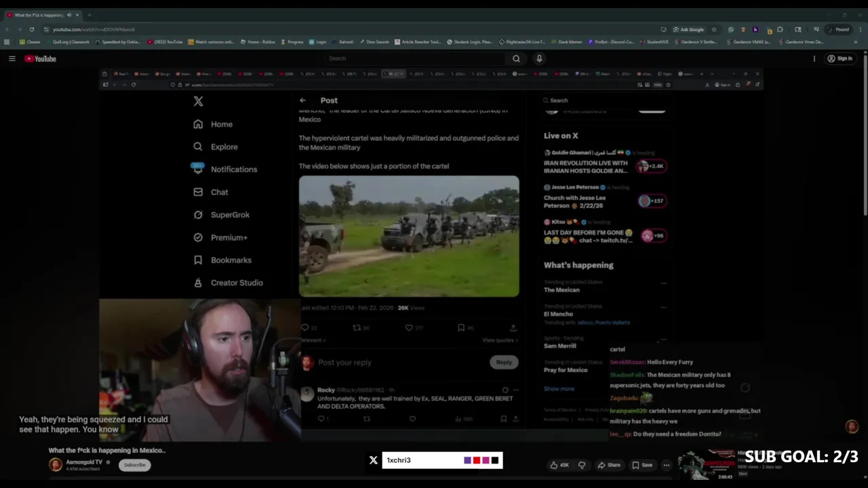Click the X logo in the video's sidebar

(x=198, y=101)
